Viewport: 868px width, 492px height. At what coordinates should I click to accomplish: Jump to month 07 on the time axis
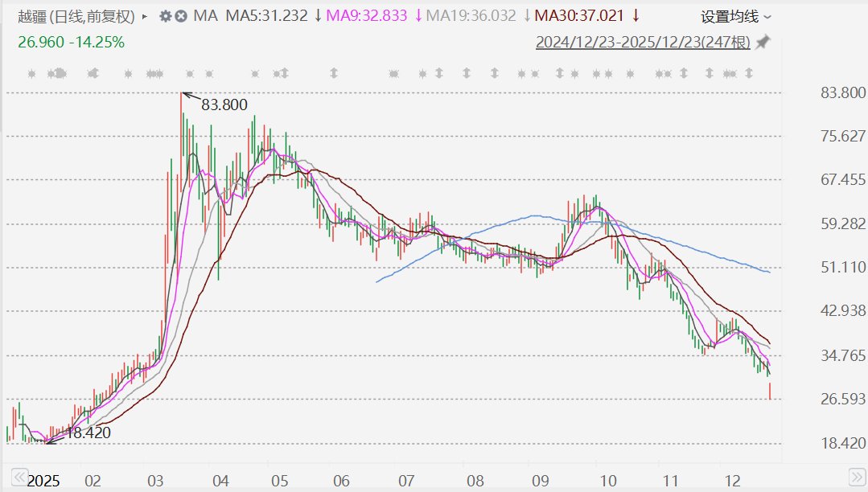(407, 481)
